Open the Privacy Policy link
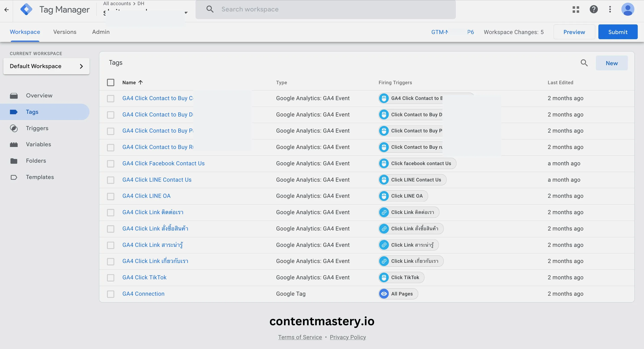The image size is (644, 349). coord(348,337)
